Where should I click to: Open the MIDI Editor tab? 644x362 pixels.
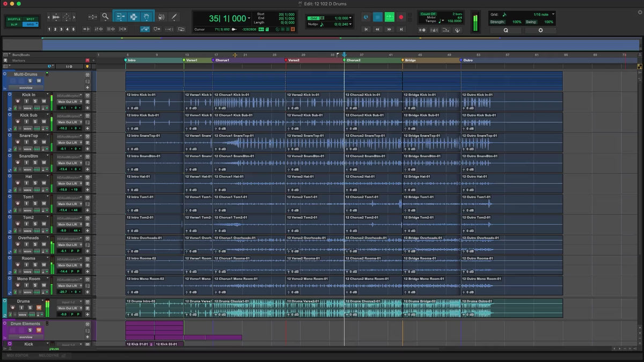(18, 356)
